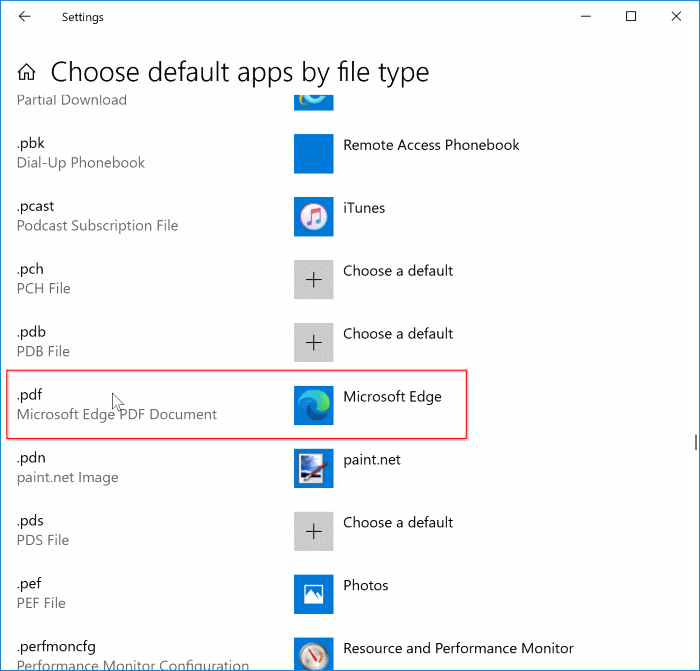
Task: Select the .pef extension text
Action: coord(29,584)
